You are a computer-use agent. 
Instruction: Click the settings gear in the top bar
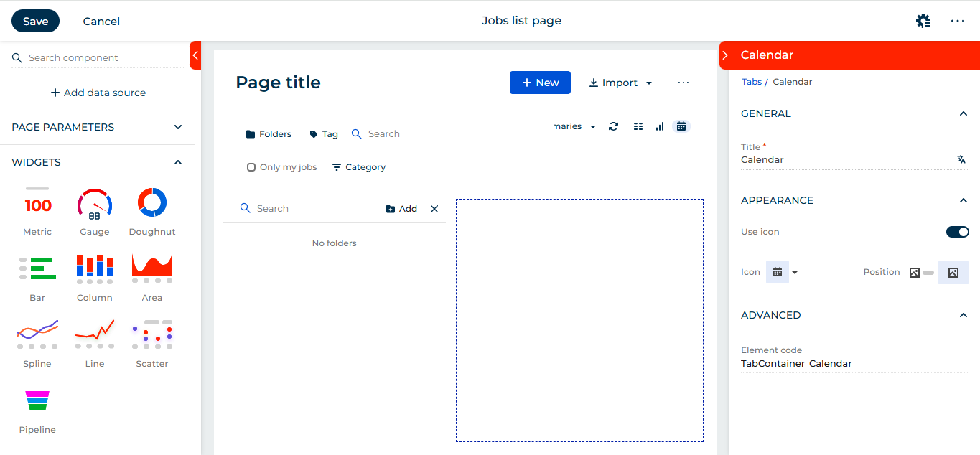(x=923, y=21)
